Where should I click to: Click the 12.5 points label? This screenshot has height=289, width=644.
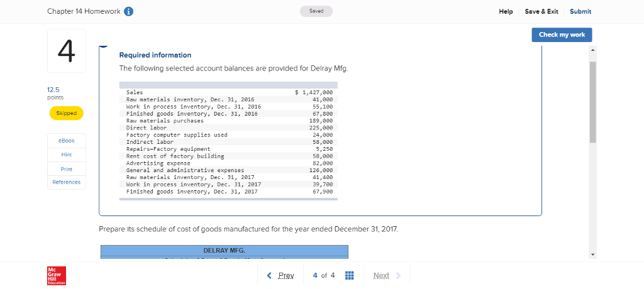click(x=56, y=93)
